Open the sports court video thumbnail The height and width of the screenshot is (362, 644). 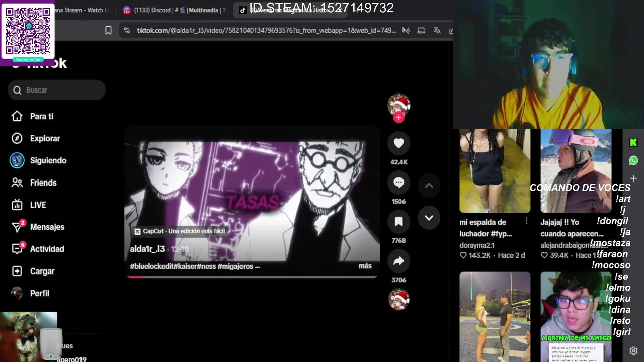495,317
